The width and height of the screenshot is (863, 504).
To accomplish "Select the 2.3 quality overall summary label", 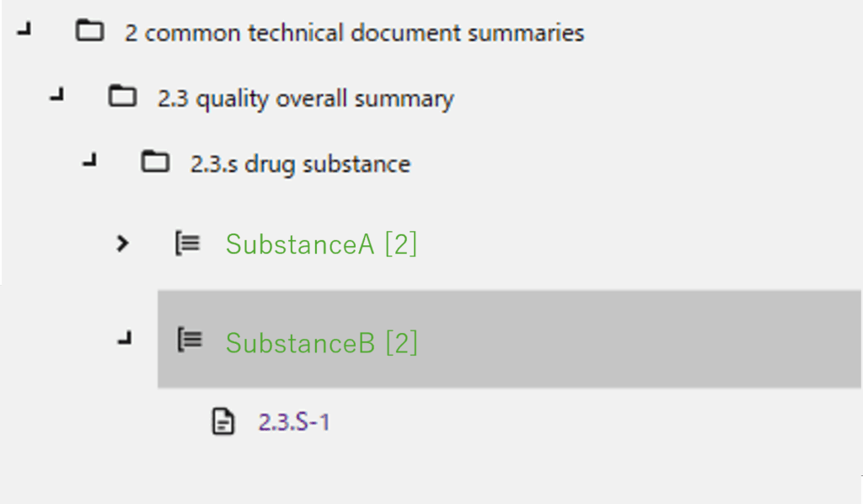I will coord(306,99).
